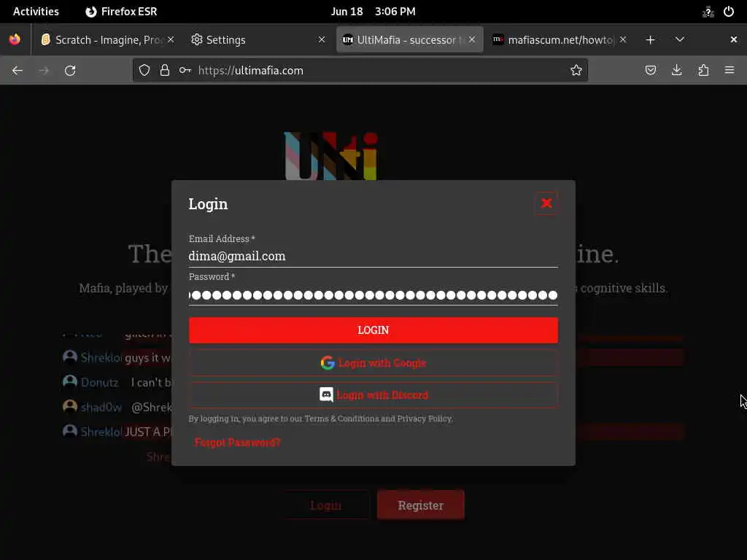Click the 'By logging in' terms text
This screenshot has width=747, height=560.
(321, 419)
